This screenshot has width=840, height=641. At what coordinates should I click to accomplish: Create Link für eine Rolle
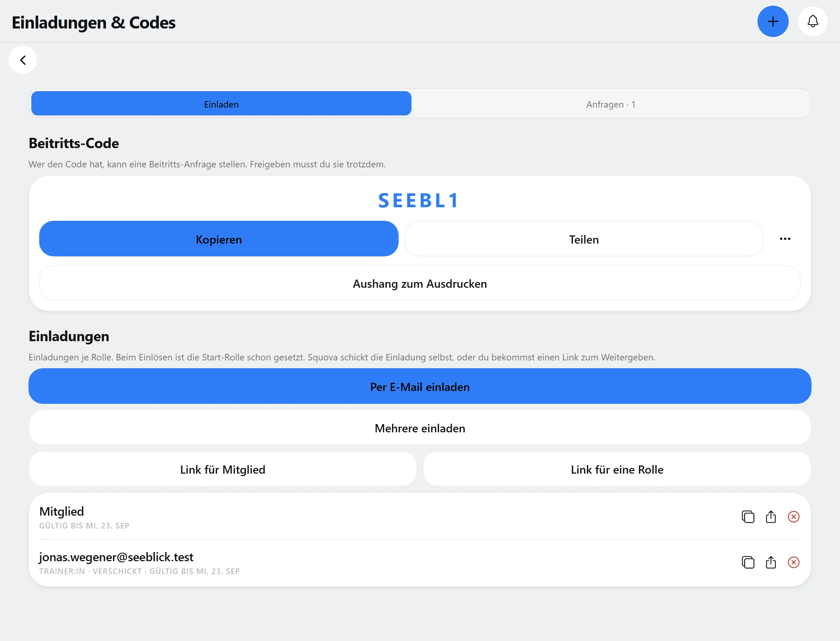617,469
